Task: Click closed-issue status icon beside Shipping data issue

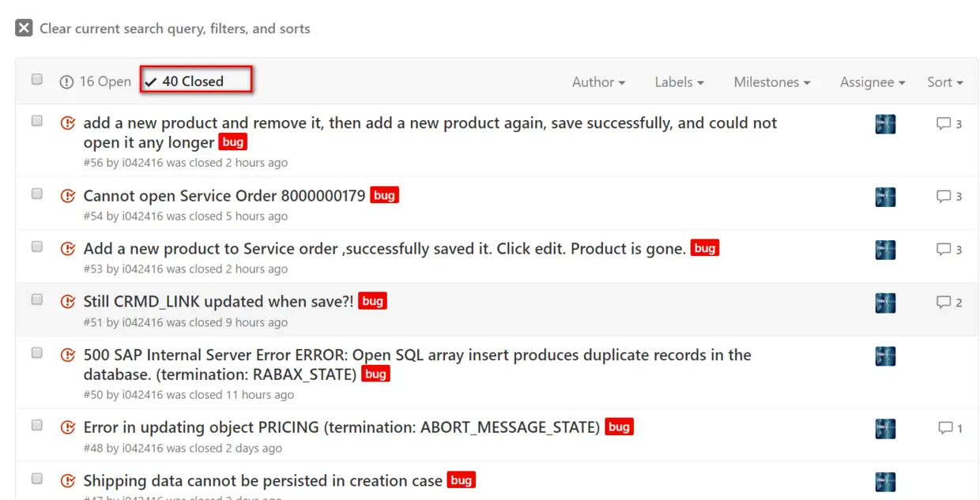Action: [x=68, y=481]
